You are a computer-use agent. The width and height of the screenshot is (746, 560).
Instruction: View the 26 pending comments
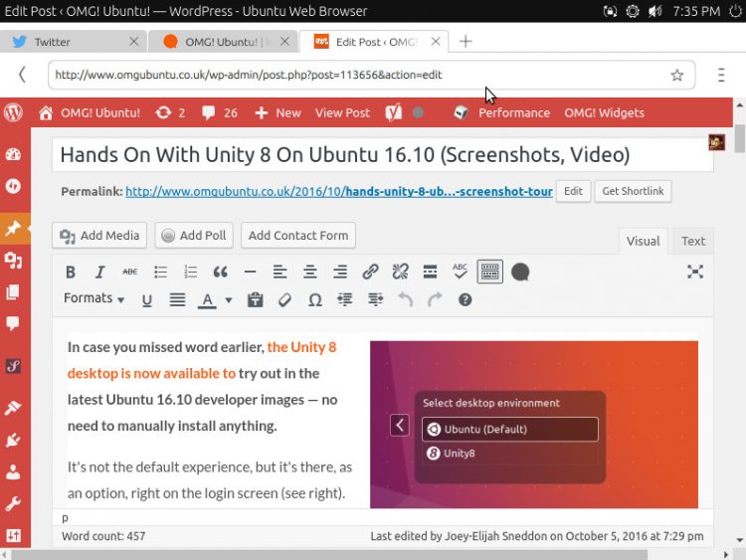220,112
